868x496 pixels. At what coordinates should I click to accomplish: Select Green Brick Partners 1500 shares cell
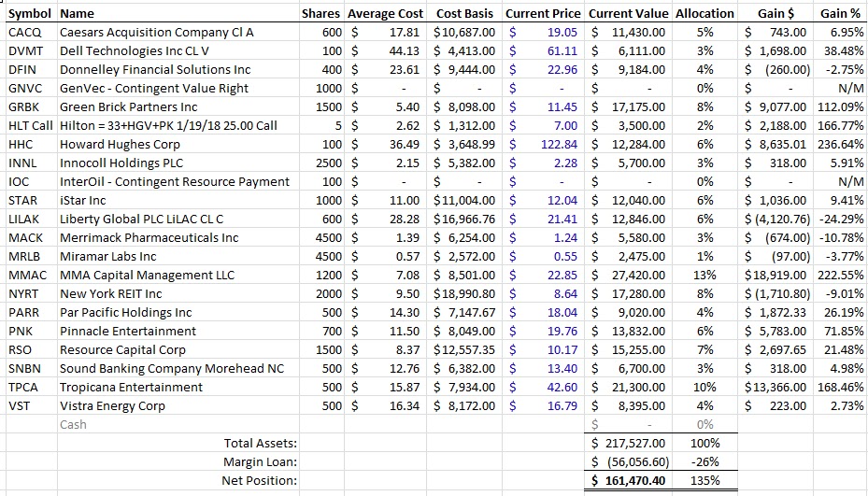tap(321, 106)
